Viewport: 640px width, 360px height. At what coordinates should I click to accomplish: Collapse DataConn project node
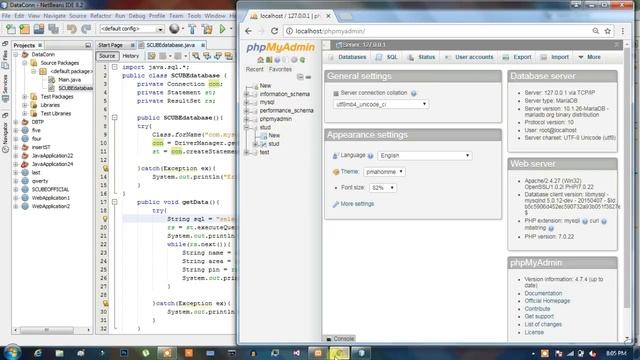click(x=16, y=54)
